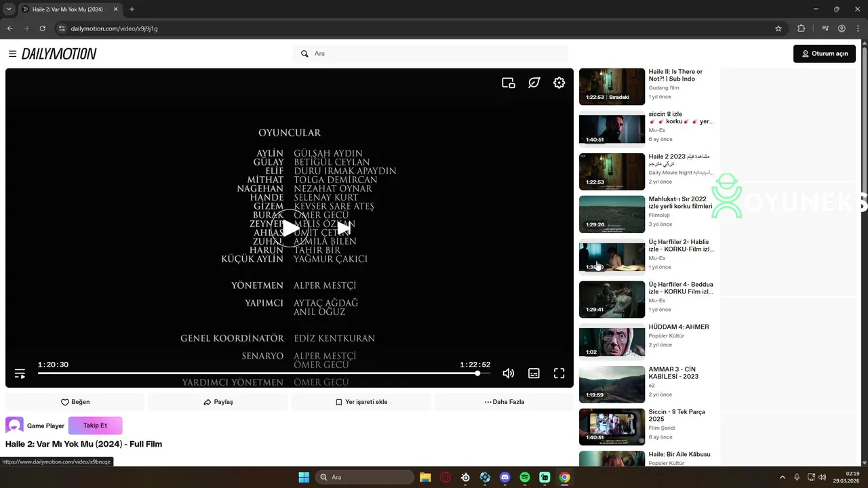Viewport: 868px width, 488px height.
Task: Open 'AMMAR 3 - CİN KABİLESİ' title link
Action: 673,373
